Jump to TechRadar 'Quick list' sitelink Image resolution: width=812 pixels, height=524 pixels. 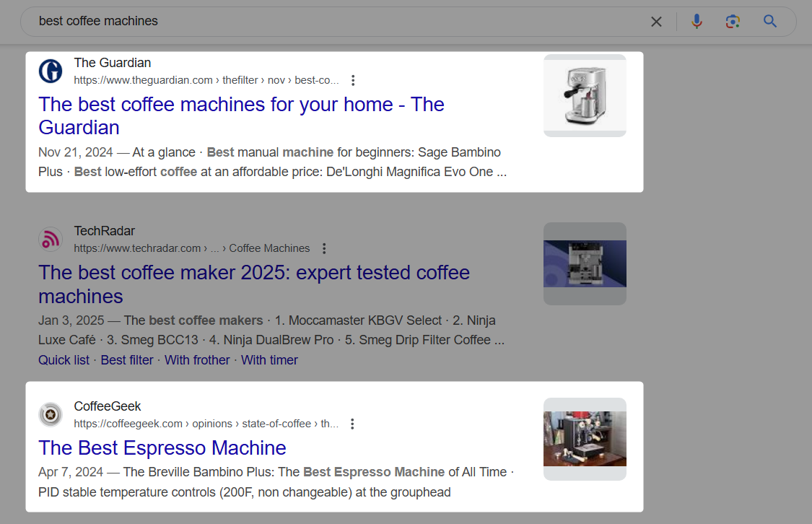[64, 360]
